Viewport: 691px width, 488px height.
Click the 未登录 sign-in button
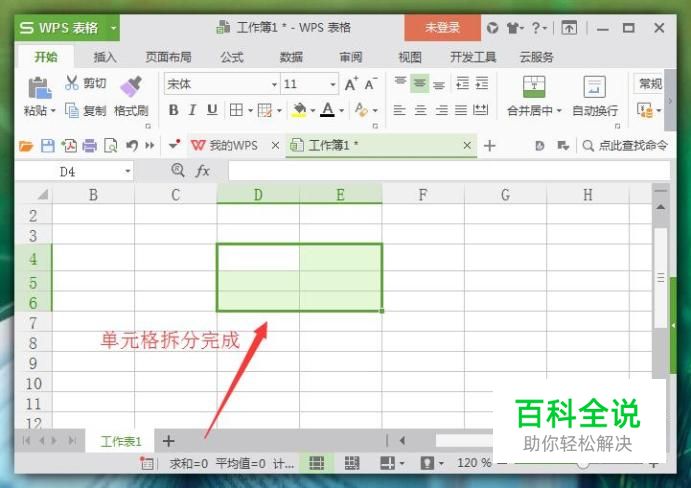442,28
